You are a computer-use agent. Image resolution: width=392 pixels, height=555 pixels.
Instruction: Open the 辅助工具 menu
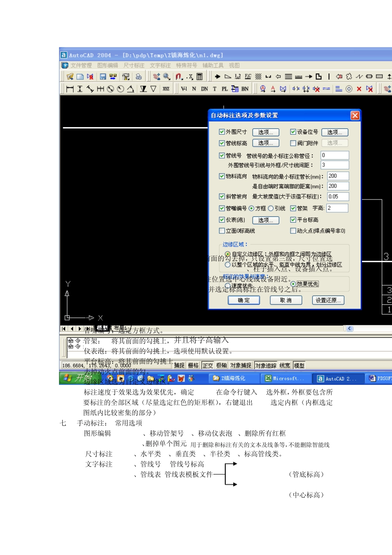(x=213, y=65)
